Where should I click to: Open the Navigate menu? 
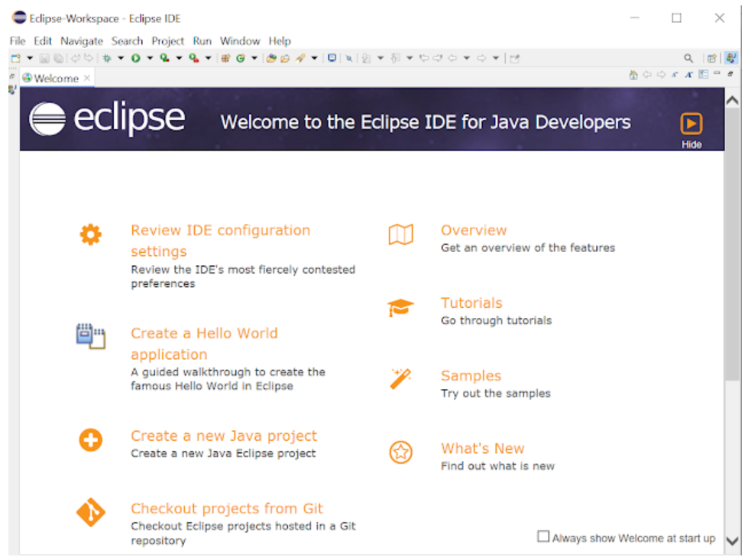(82, 41)
